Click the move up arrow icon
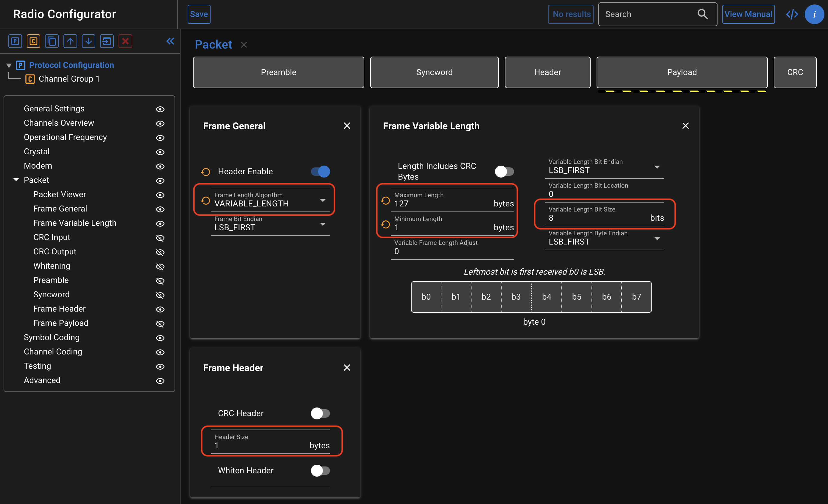The image size is (828, 504). [70, 41]
